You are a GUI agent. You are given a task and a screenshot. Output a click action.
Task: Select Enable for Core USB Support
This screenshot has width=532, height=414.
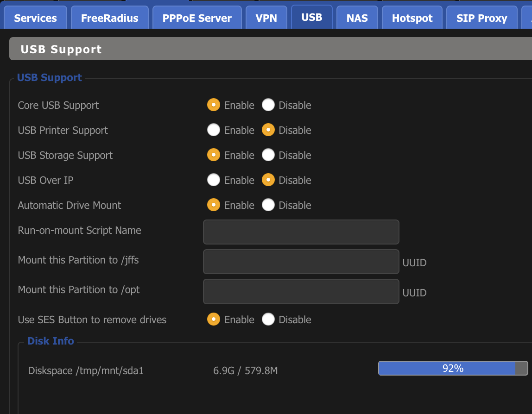[214, 105]
